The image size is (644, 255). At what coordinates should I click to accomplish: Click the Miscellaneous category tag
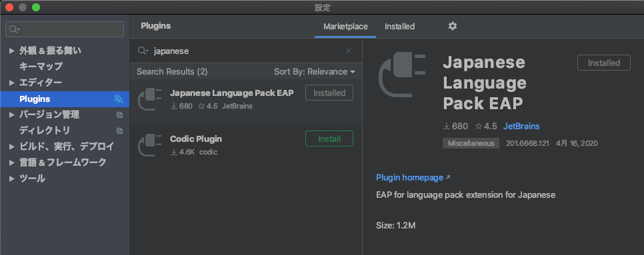(471, 144)
